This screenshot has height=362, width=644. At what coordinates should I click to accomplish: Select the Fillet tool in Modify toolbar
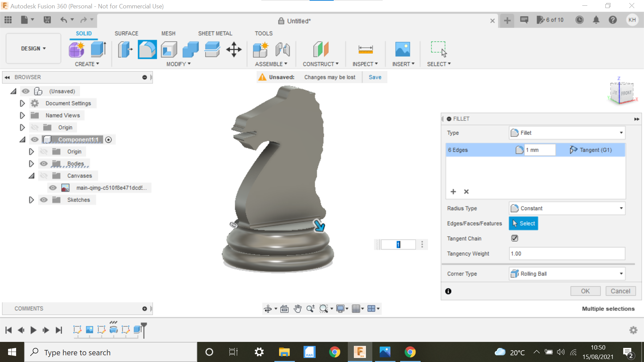pos(147,49)
